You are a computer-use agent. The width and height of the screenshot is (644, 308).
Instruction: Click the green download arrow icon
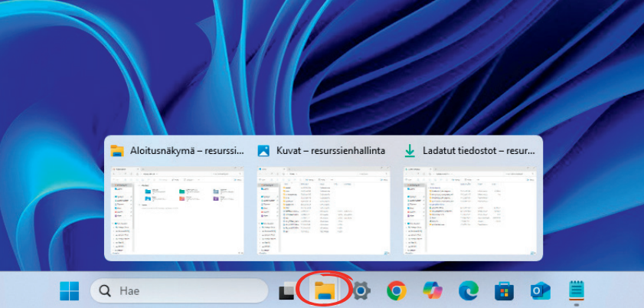pyautogui.click(x=410, y=151)
